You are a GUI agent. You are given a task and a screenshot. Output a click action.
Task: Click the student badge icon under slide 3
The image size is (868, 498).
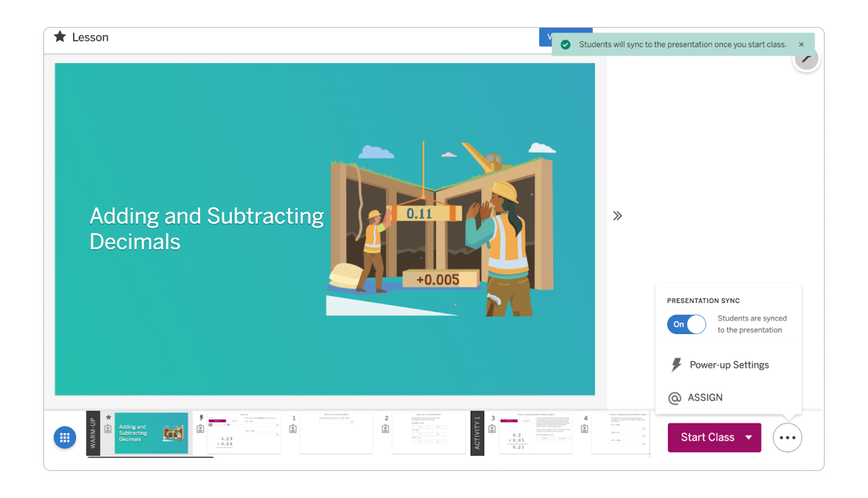pyautogui.click(x=492, y=429)
